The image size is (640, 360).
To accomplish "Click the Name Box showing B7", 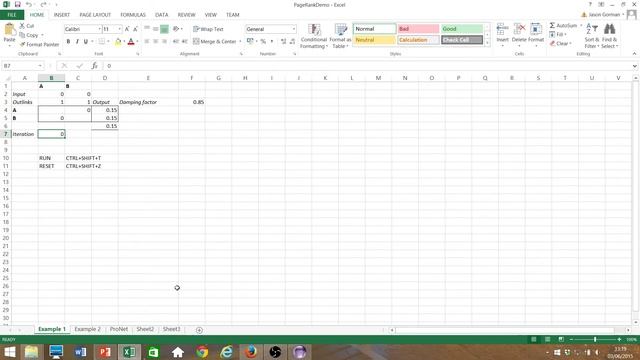I will pos(22,66).
